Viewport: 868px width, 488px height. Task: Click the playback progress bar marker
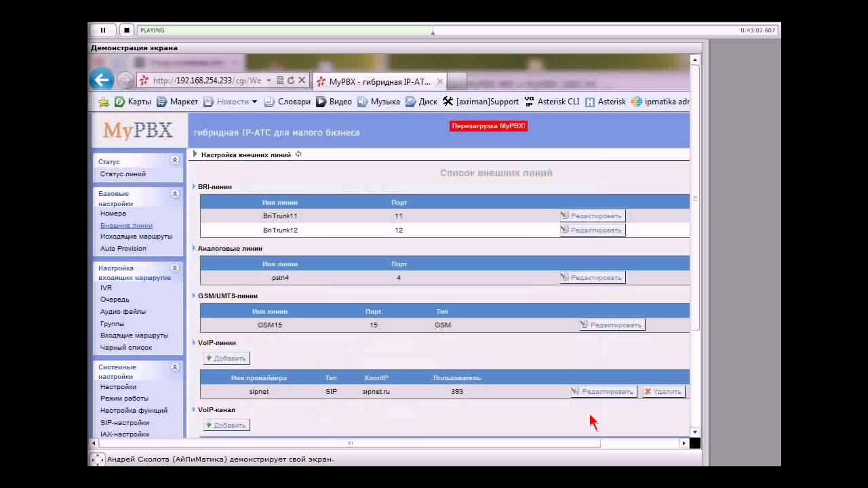(x=433, y=32)
